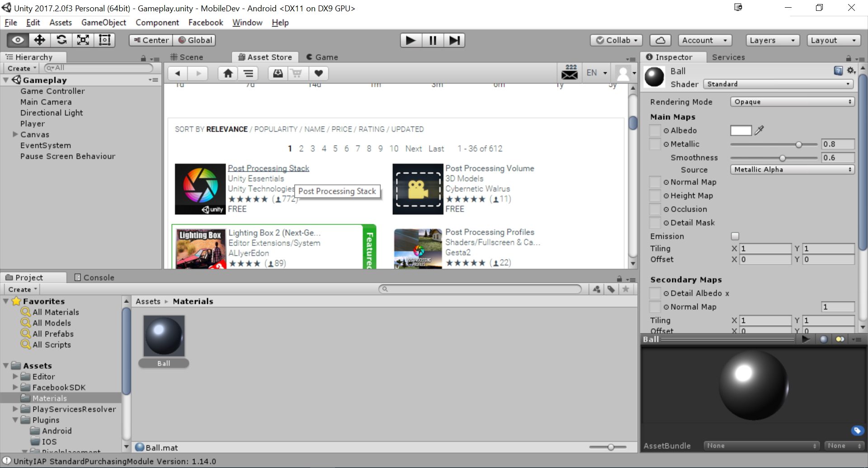Open Post Processing Stack link

click(x=269, y=168)
